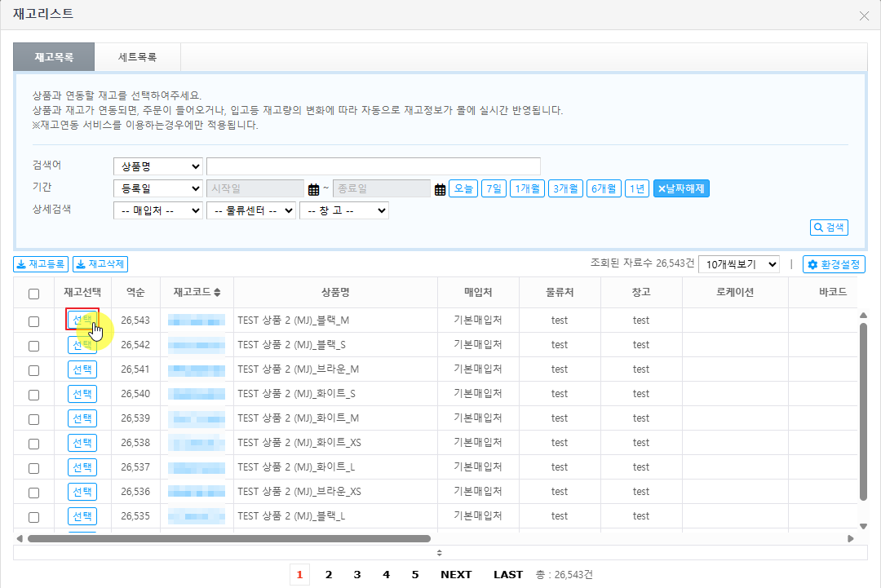Screen dimensions: 881x588
Task: Check the row 26,543 checkbox
Action: click(33, 321)
